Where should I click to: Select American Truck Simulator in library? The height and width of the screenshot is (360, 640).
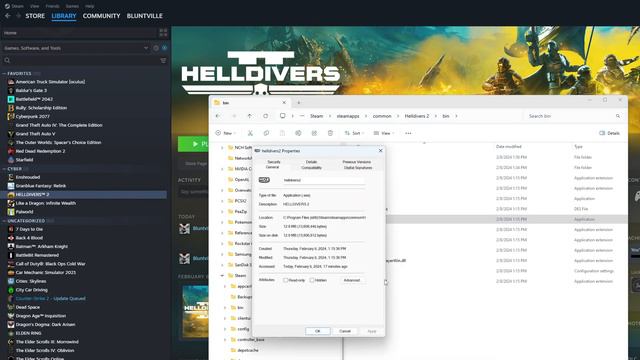tap(50, 82)
